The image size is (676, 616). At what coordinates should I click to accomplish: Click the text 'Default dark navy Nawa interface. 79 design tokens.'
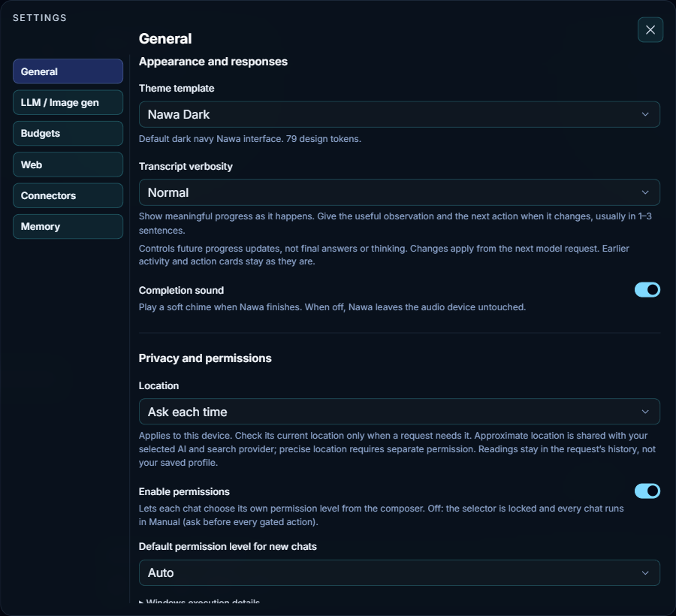tap(250, 139)
